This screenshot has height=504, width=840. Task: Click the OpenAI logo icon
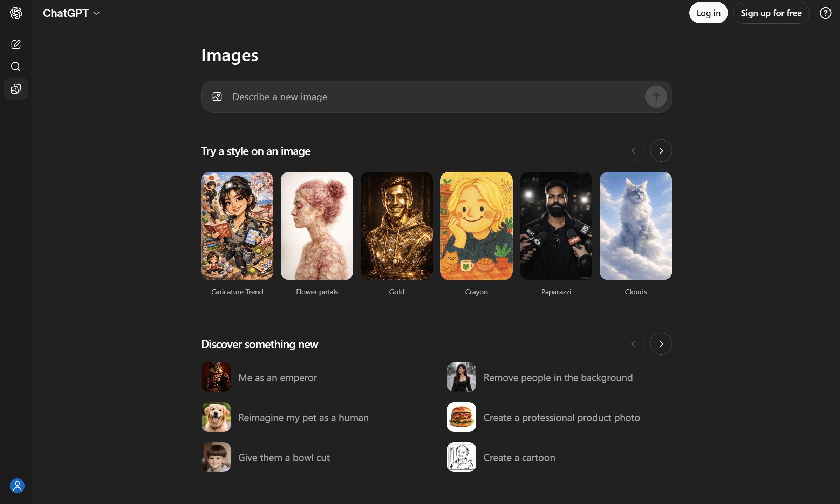pyautogui.click(x=16, y=13)
